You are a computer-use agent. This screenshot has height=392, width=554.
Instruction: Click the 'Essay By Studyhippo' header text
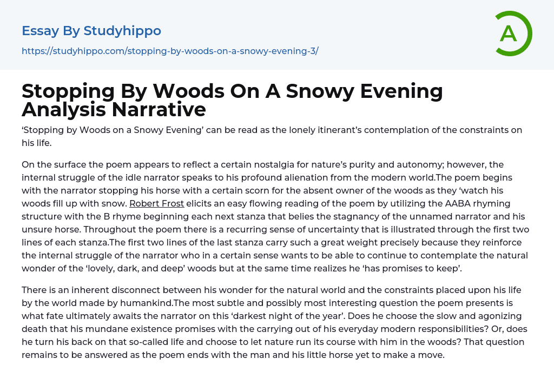click(x=91, y=31)
